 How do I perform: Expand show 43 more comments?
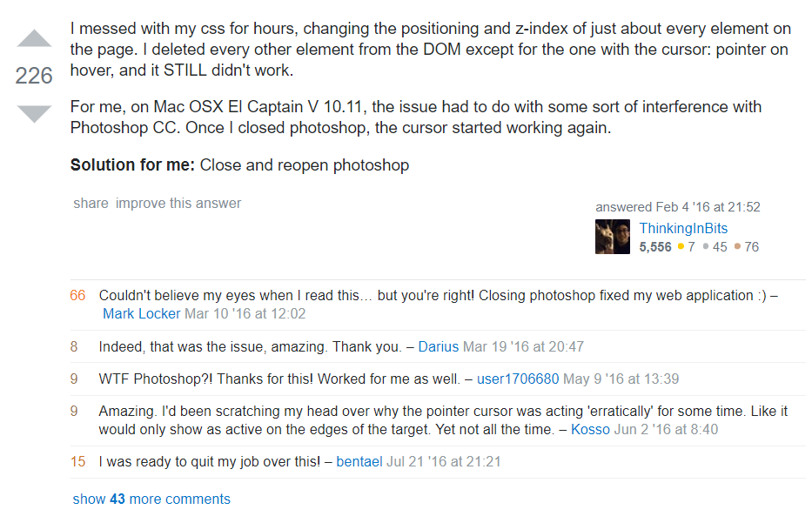pos(151,499)
